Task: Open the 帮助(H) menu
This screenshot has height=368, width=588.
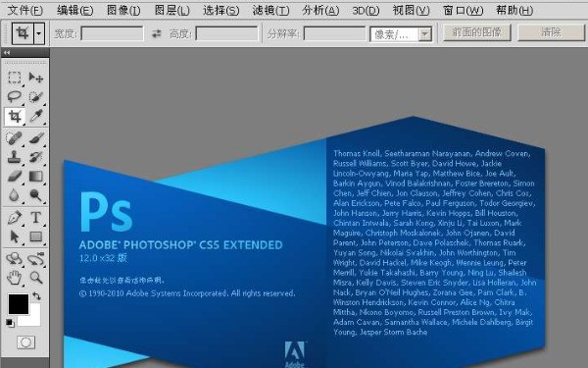Action: click(514, 10)
